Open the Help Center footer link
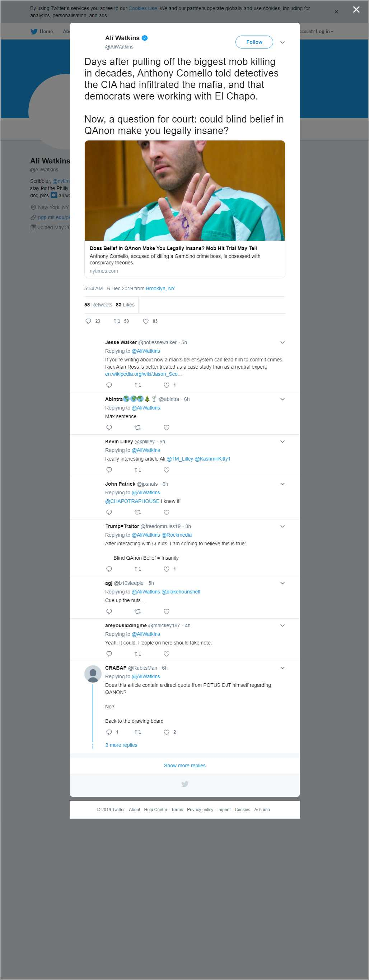Image resolution: width=369 pixels, height=980 pixels. point(155,810)
